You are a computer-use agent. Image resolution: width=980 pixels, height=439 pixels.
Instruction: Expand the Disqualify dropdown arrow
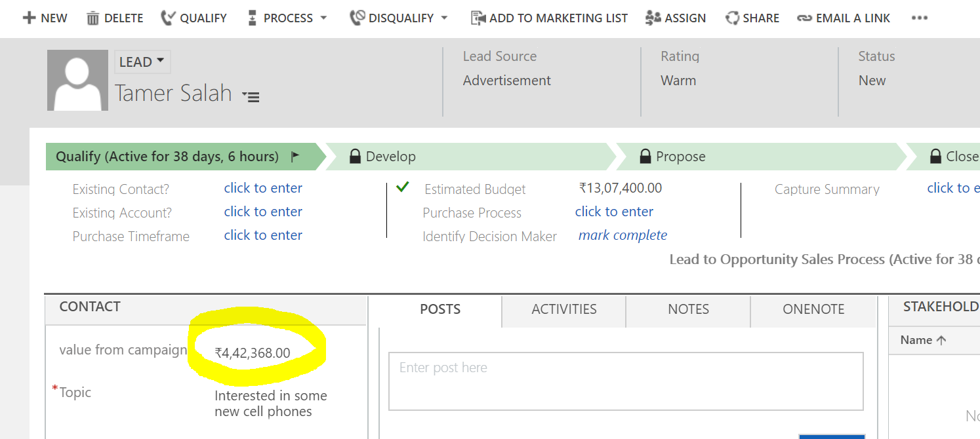point(444,18)
